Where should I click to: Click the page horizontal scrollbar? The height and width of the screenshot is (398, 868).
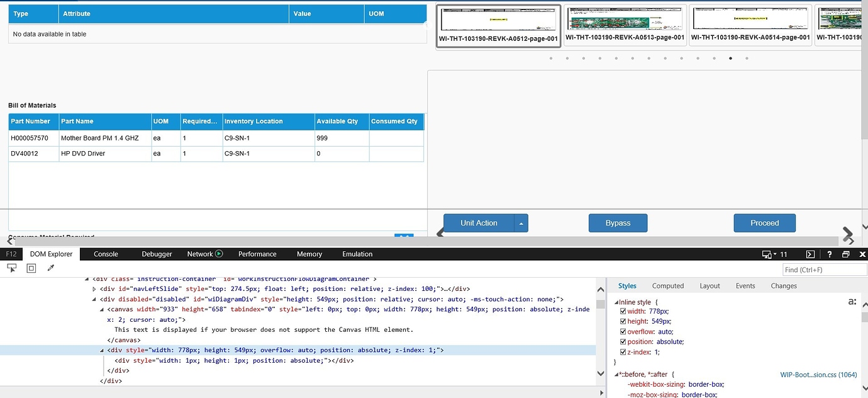(426, 241)
